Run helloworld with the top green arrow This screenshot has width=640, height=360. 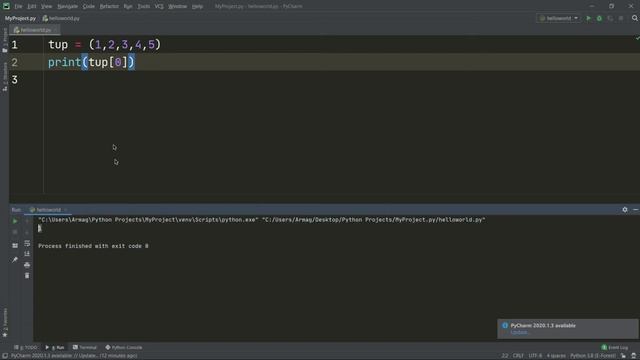(588, 18)
